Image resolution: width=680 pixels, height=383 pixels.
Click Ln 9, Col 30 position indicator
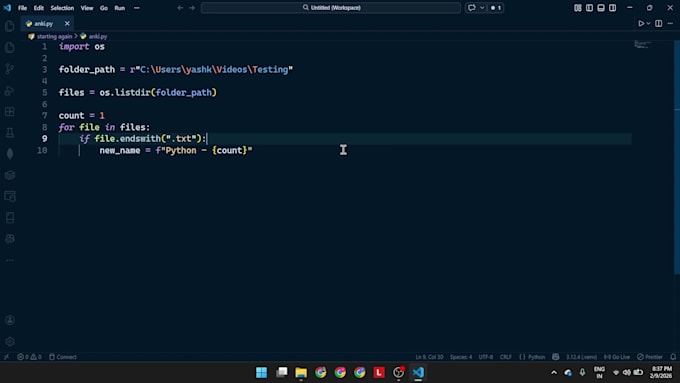point(429,357)
